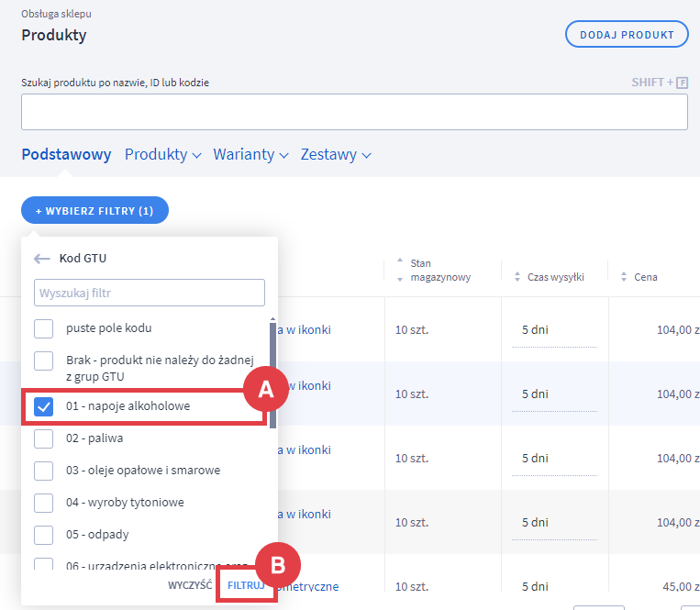Switch to the Podstawowy tab
Viewport: 700px width, 610px height.
point(66,155)
